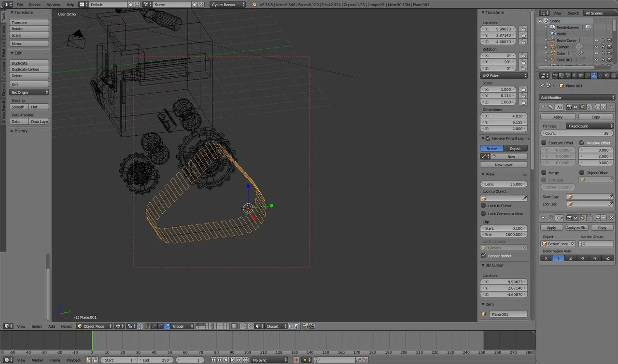Toggle the 3D manipulator widget icon

148,326
